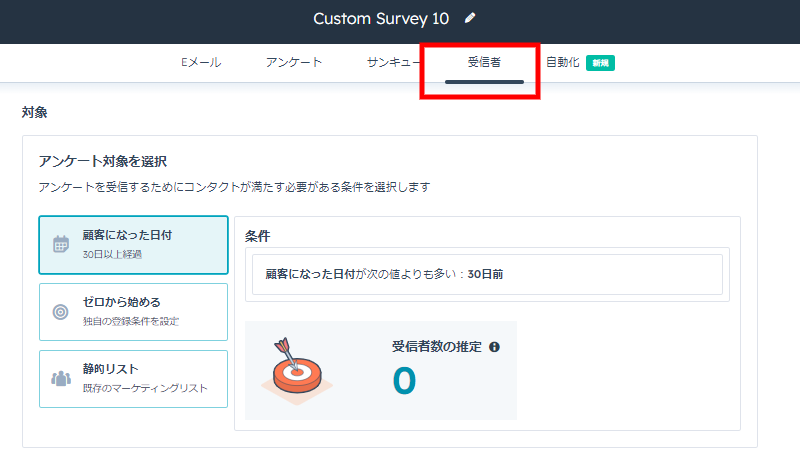Image resolution: width=800 pixels, height=455 pixels.
Task: Click the green 新規 badge
Action: [x=600, y=63]
